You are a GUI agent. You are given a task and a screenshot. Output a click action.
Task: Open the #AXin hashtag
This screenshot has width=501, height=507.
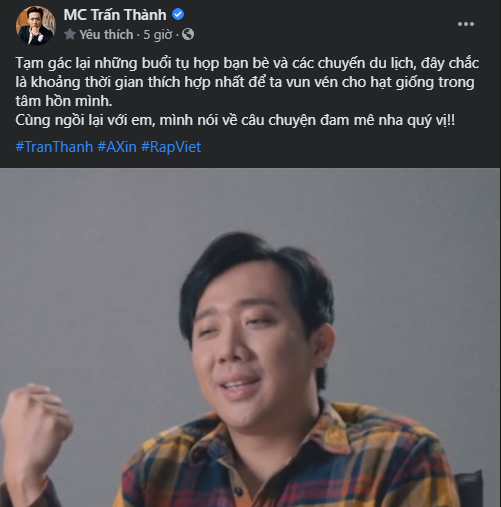point(117,147)
